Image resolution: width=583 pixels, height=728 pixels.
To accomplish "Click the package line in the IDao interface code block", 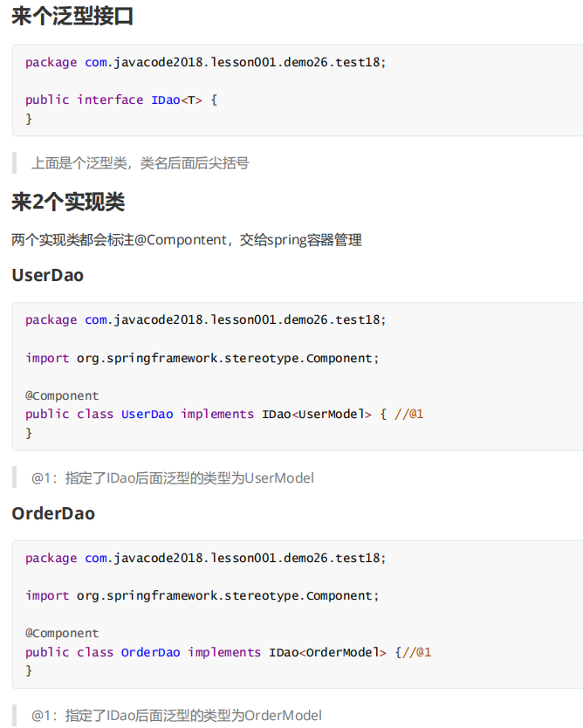I will coord(205,62).
